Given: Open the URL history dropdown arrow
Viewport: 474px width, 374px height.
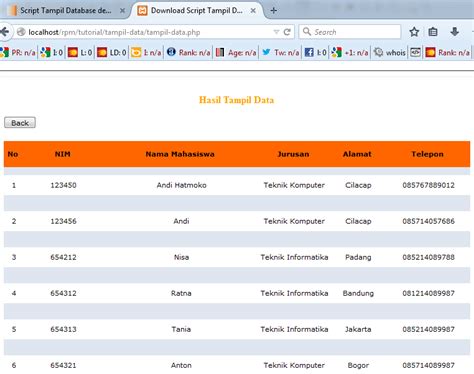Looking at the screenshot, I should [x=276, y=32].
